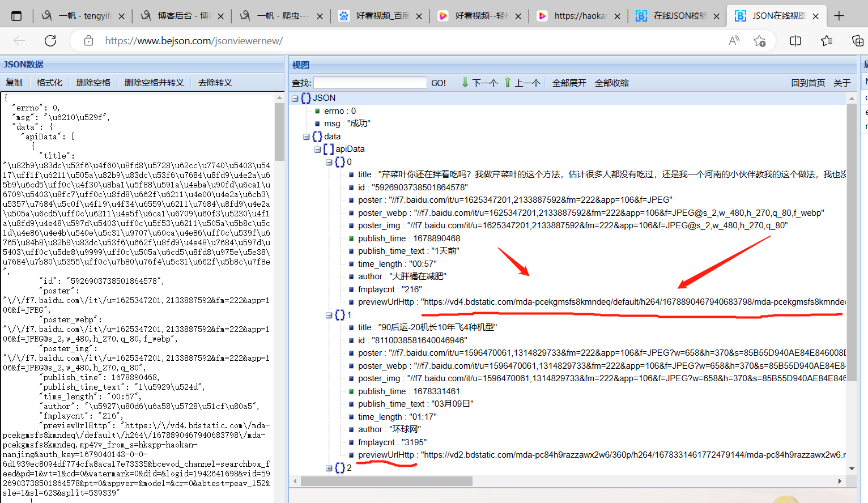This screenshot has height=503, width=868.
Task: Open the browser favorites list icon
Action: point(827,40)
